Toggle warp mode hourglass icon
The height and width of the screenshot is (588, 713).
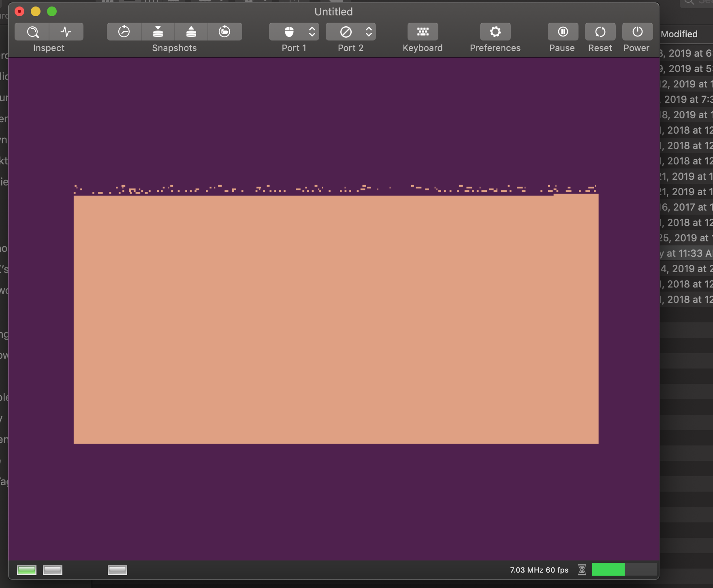coord(582,570)
